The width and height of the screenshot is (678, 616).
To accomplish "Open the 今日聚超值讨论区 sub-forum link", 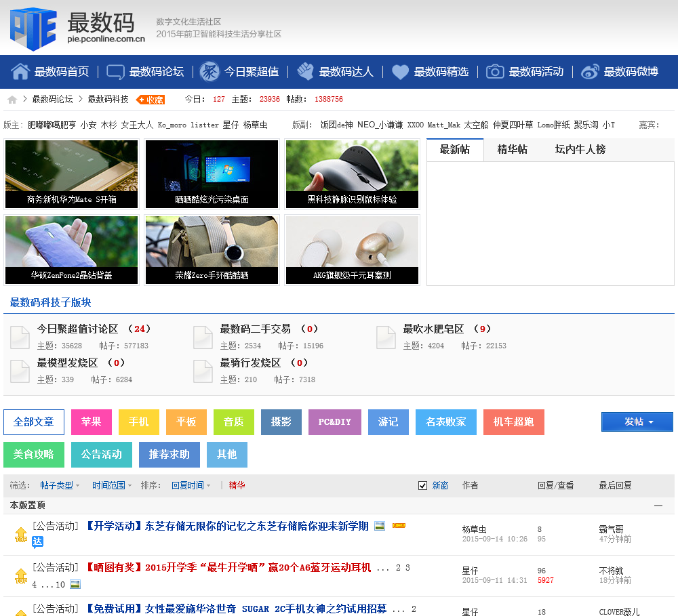I will click(77, 329).
